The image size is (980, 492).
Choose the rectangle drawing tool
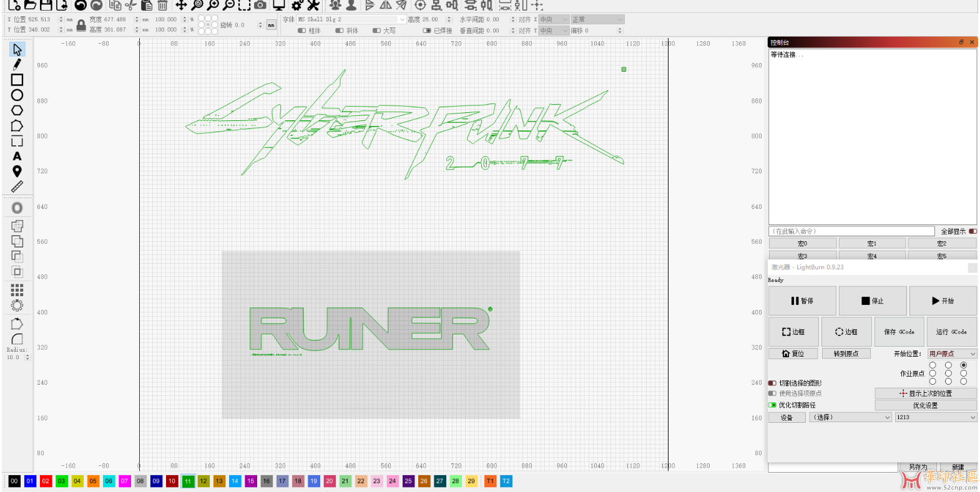17,80
